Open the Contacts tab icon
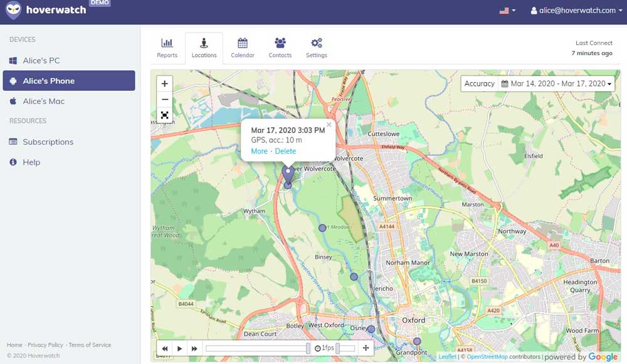This screenshot has height=364, width=627. tap(280, 43)
